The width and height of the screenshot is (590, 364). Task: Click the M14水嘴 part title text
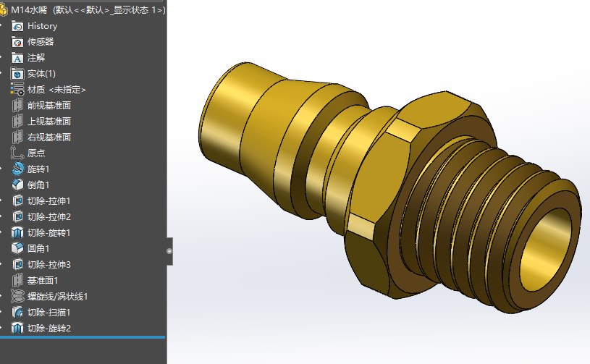(29, 10)
